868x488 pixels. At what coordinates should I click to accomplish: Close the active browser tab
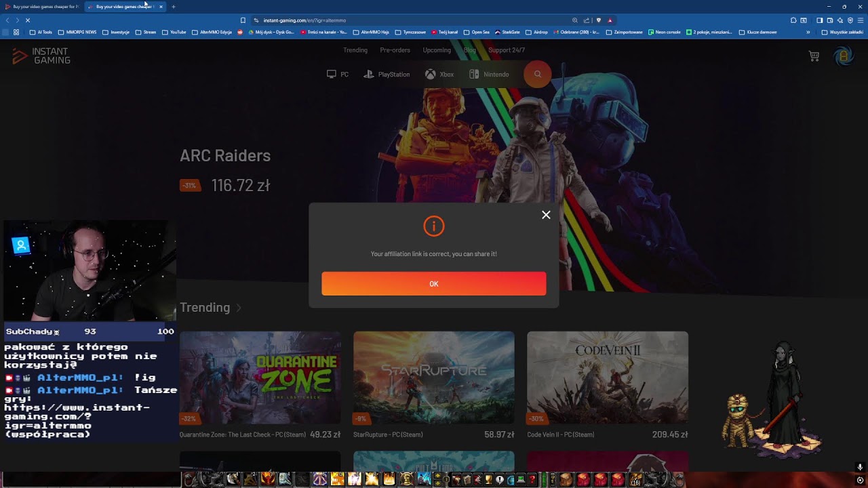tap(161, 7)
